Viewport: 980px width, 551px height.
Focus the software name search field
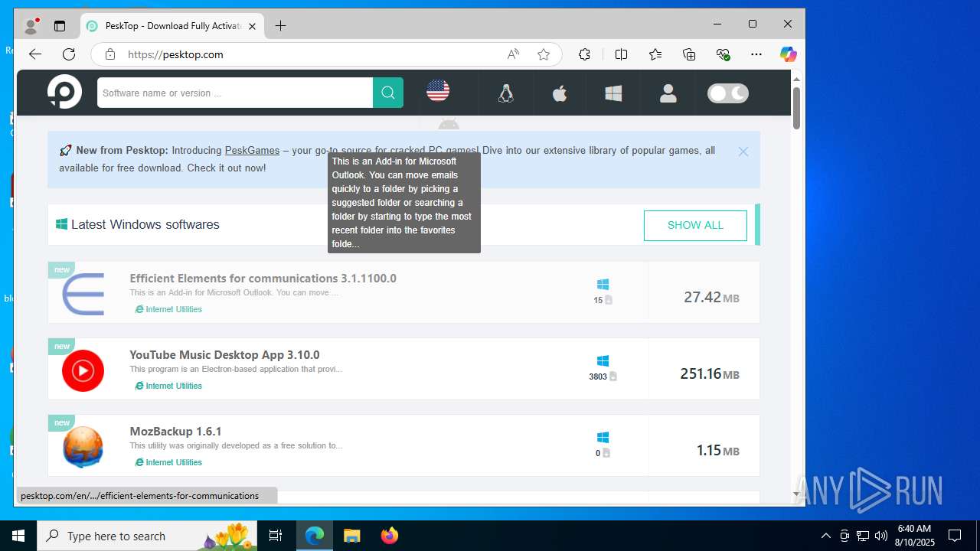(235, 93)
